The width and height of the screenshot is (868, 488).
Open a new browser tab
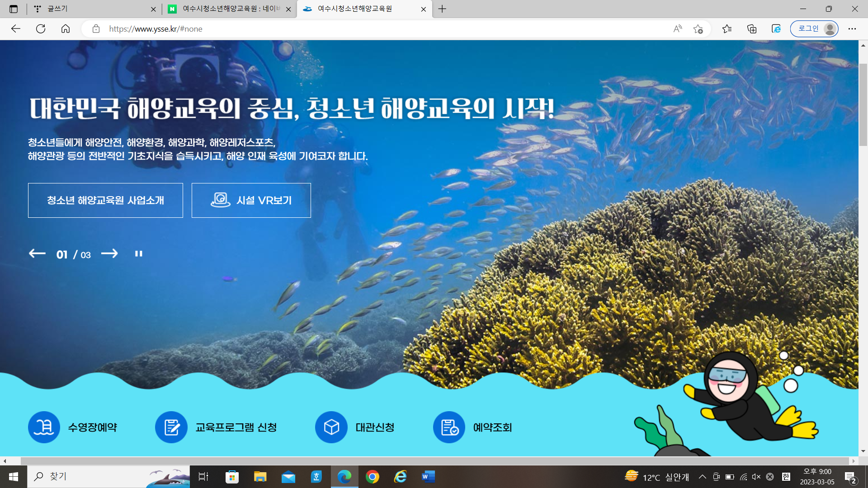(442, 9)
